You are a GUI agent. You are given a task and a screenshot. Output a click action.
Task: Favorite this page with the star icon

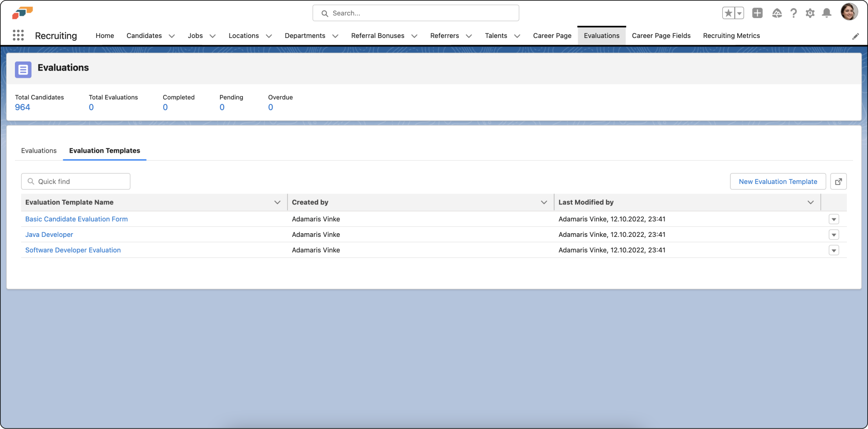tap(729, 13)
